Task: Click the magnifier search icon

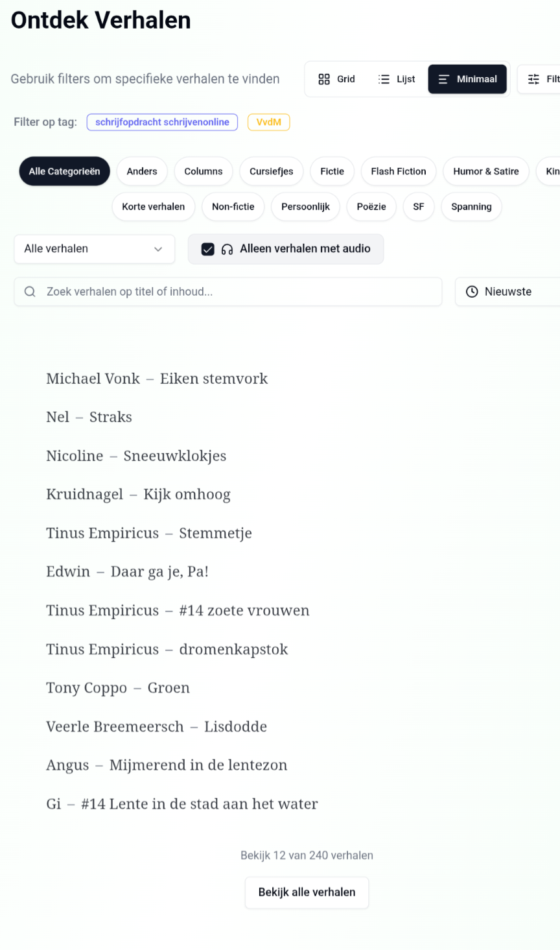Action: tap(30, 292)
